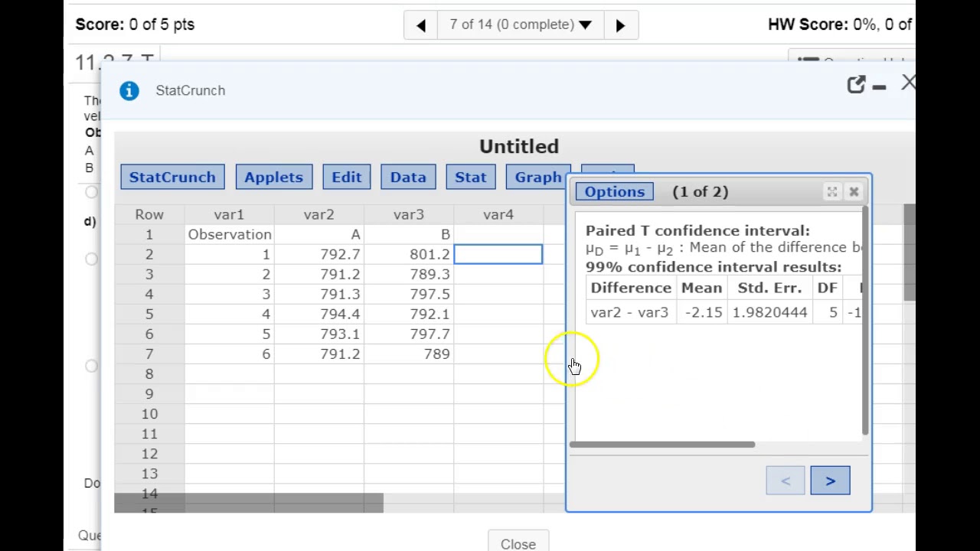This screenshot has height=551, width=980.
Task: Click cell with value 801.2
Action: tap(408, 254)
